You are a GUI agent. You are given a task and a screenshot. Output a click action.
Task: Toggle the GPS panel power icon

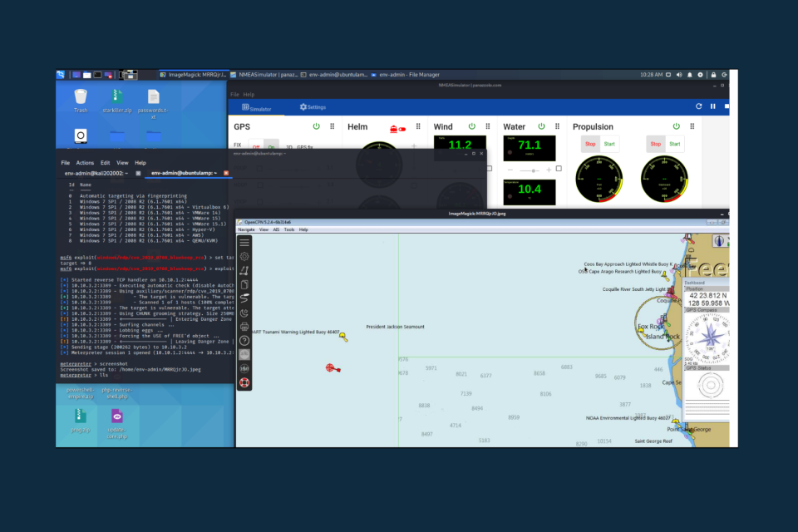click(317, 126)
